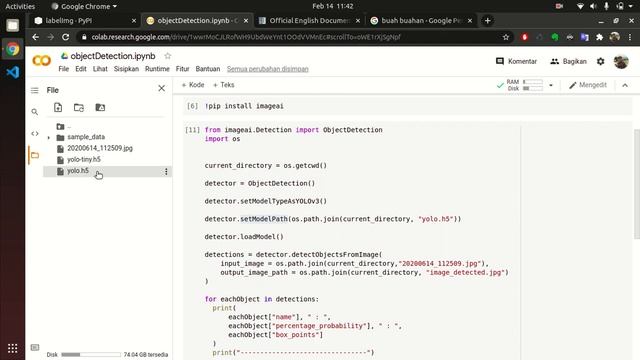Open the Bantuan menu
The image size is (640, 360).
208,69
